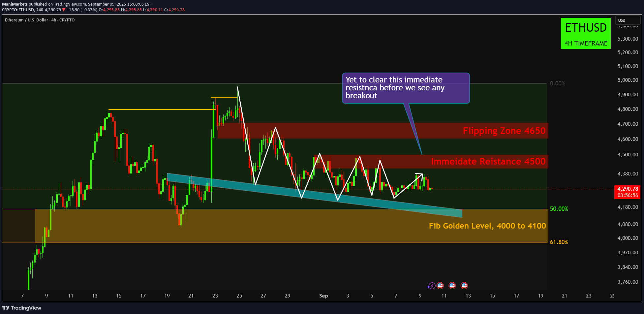The height and width of the screenshot is (314, 644).
Task: Click the middle US flag event icon
Action: (x=452, y=286)
